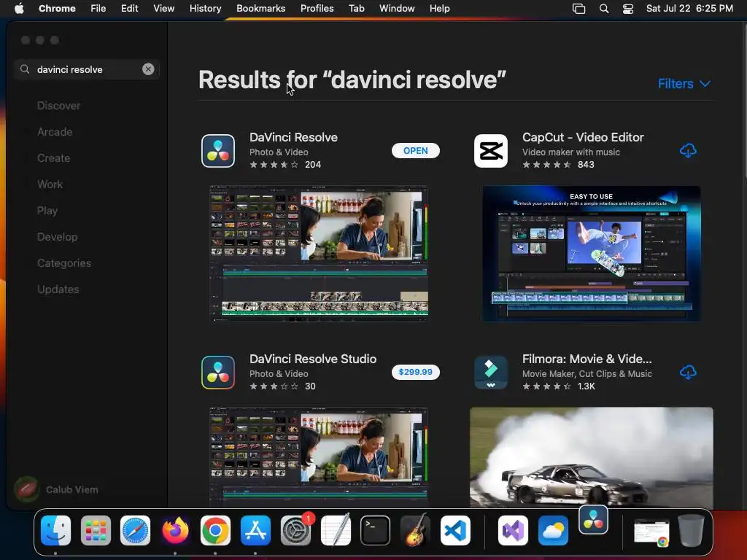Select Develop in the sidebar
Screen dimensions: 747x560
tap(57, 237)
